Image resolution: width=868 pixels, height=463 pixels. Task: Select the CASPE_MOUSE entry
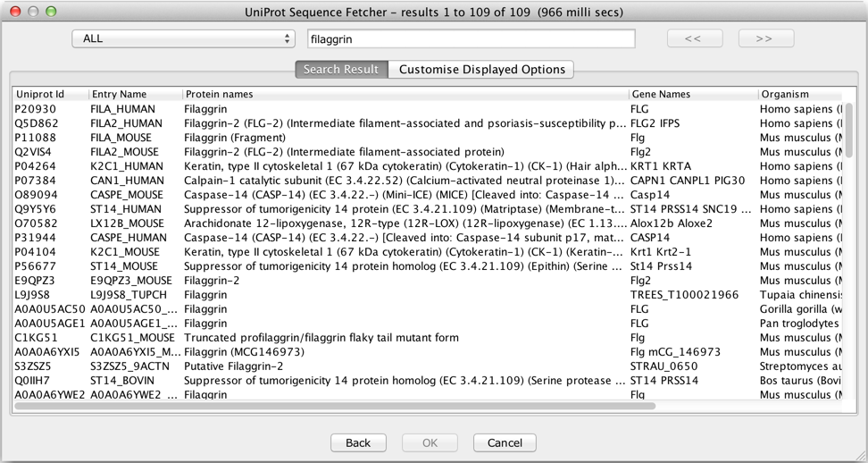pyautogui.click(x=127, y=195)
